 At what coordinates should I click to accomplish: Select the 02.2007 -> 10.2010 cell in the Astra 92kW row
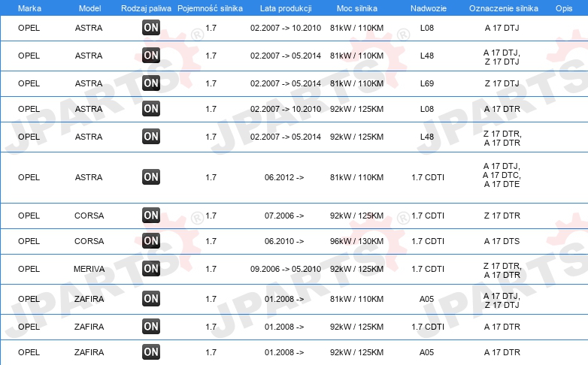coord(286,109)
